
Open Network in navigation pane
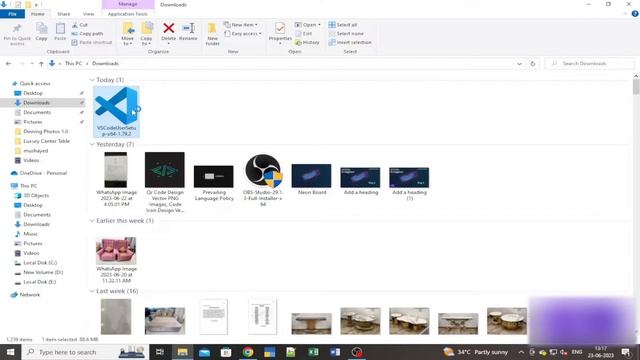tap(29, 295)
